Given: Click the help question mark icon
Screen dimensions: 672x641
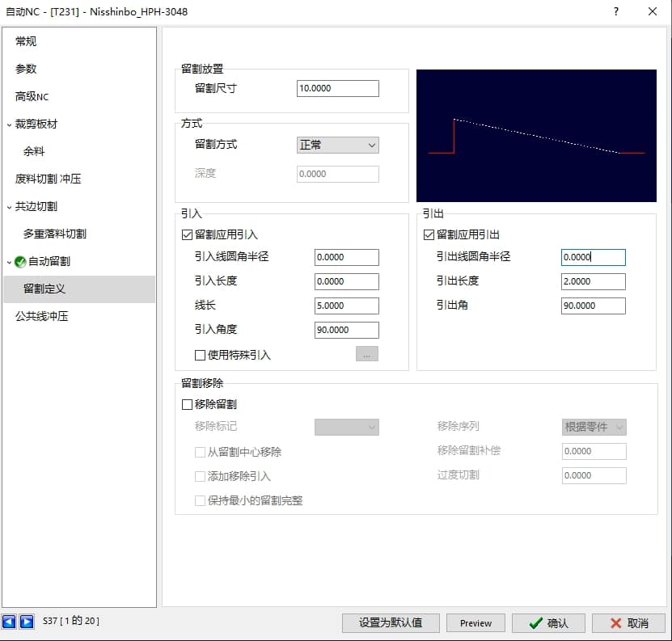Looking at the screenshot, I should click(x=616, y=11).
